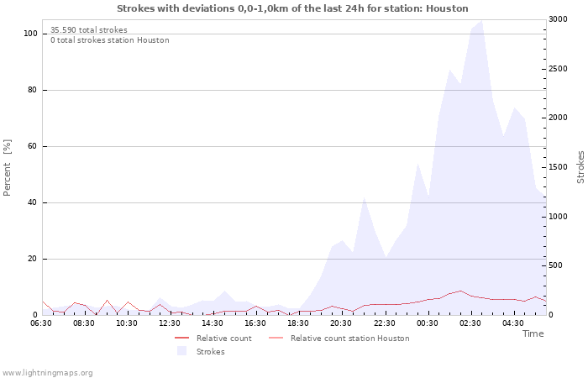Viewport: 588px width, 378px height.
Task: Click the chart title about Houston station
Action: coord(292,8)
